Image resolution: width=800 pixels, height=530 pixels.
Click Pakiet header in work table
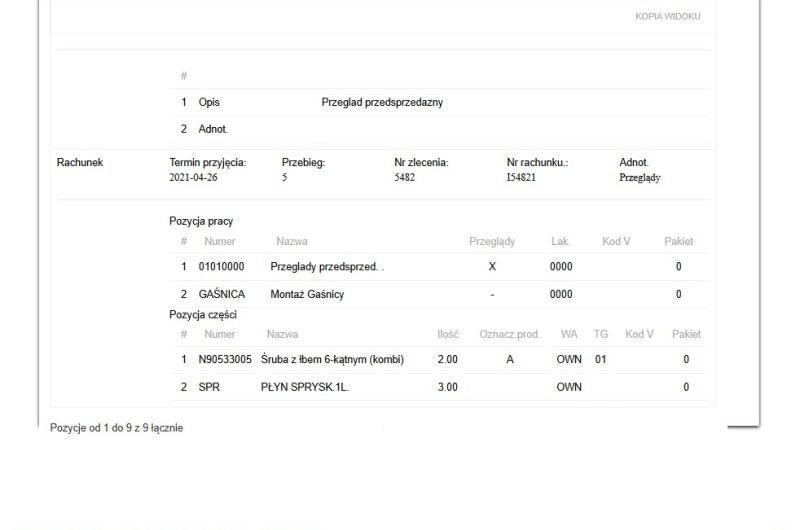point(679,241)
